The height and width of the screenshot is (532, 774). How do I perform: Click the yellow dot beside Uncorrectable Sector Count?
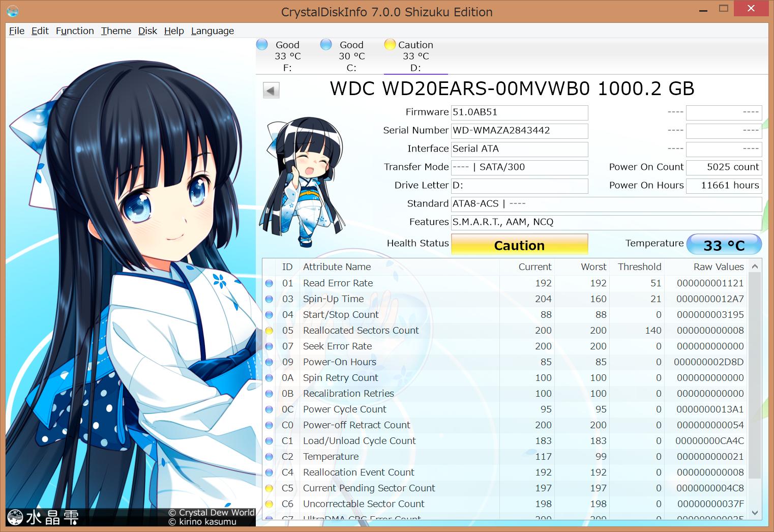269,504
